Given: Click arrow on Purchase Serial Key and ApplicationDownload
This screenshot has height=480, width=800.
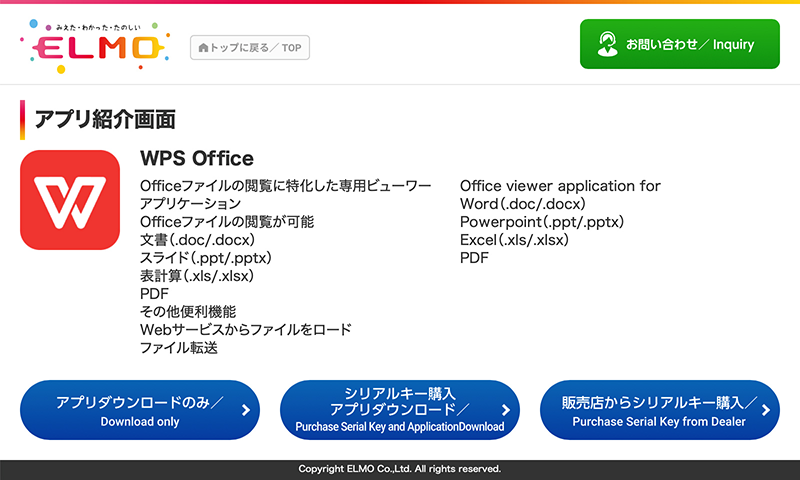Looking at the screenshot, I should [506, 410].
